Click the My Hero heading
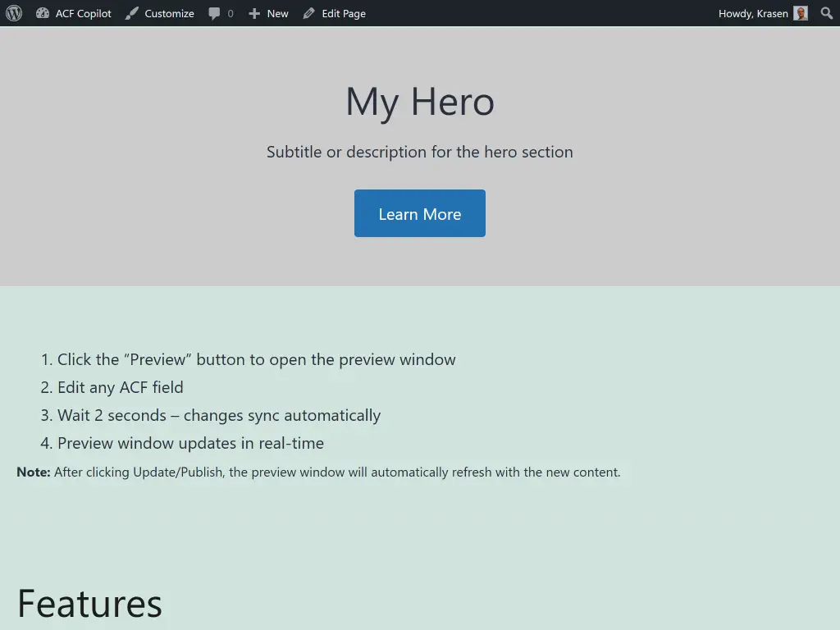Image resolution: width=840 pixels, height=630 pixels. click(x=419, y=101)
